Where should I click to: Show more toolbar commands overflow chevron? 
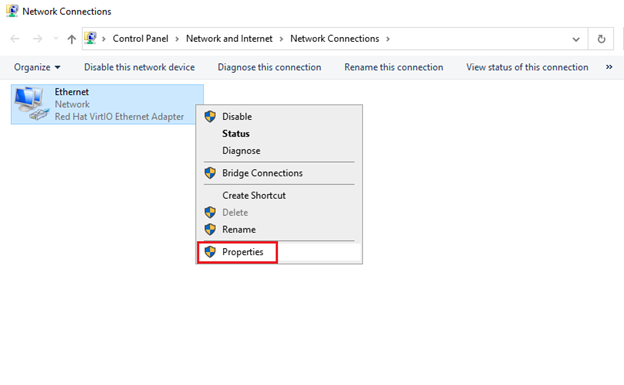tap(609, 67)
